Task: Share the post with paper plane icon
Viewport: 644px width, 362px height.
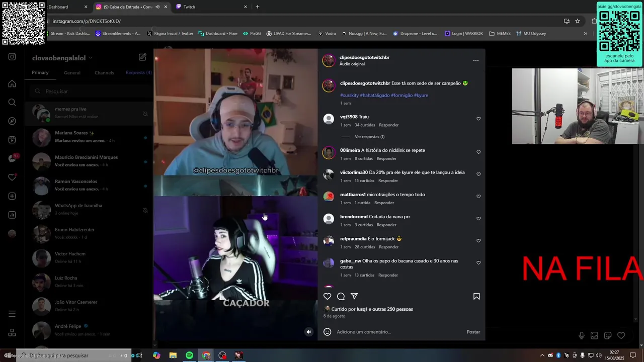Action: 354,296
